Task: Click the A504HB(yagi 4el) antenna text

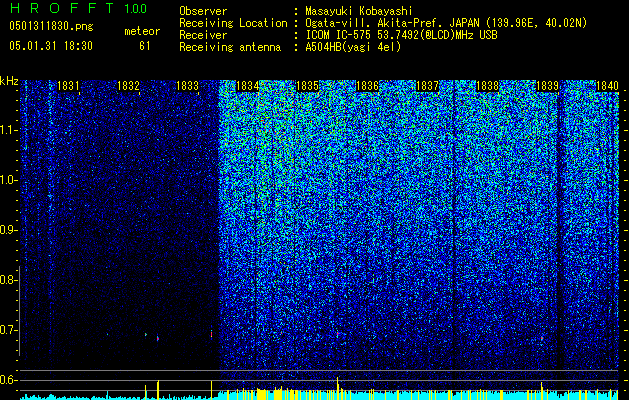Action: click(x=353, y=47)
